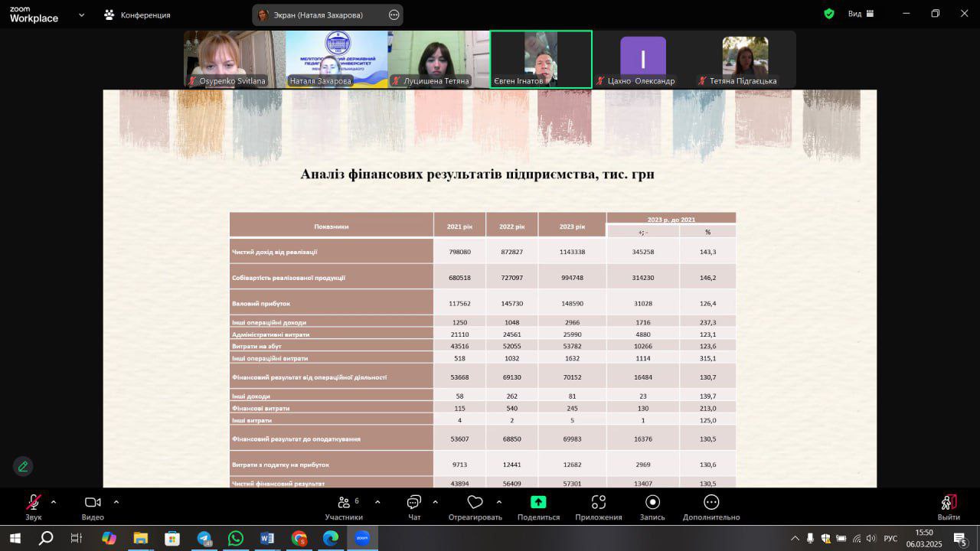The height and width of the screenshot is (551, 980).
Task: Open Telegram from the taskbar
Action: pos(204,538)
